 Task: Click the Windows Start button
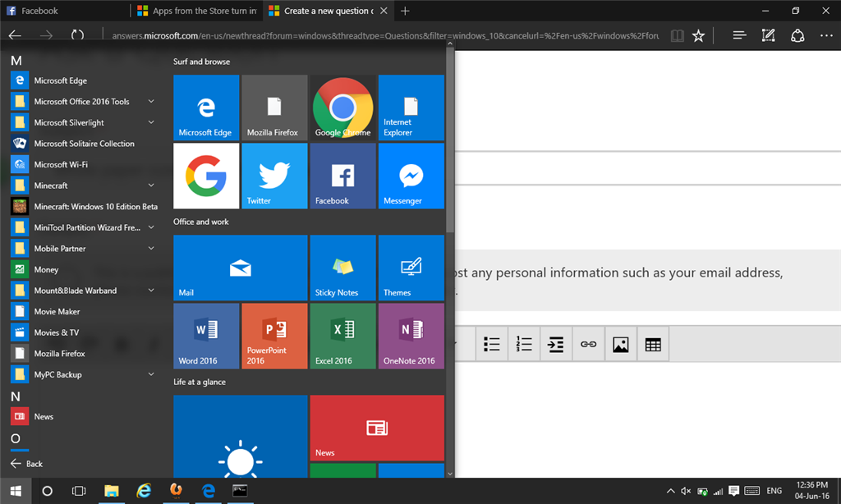click(16, 491)
